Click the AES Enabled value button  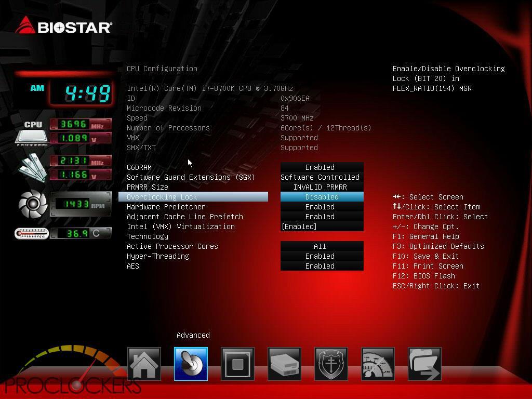pyautogui.click(x=322, y=266)
